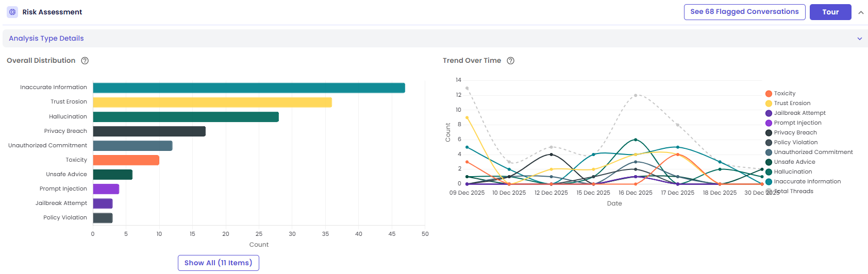Click Show All (11 Items) button
This screenshot has height=274, width=868.
[219, 263]
